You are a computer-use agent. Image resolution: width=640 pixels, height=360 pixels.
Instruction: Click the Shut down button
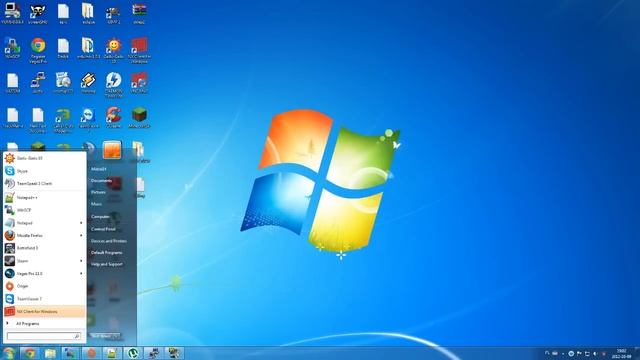(x=101, y=336)
